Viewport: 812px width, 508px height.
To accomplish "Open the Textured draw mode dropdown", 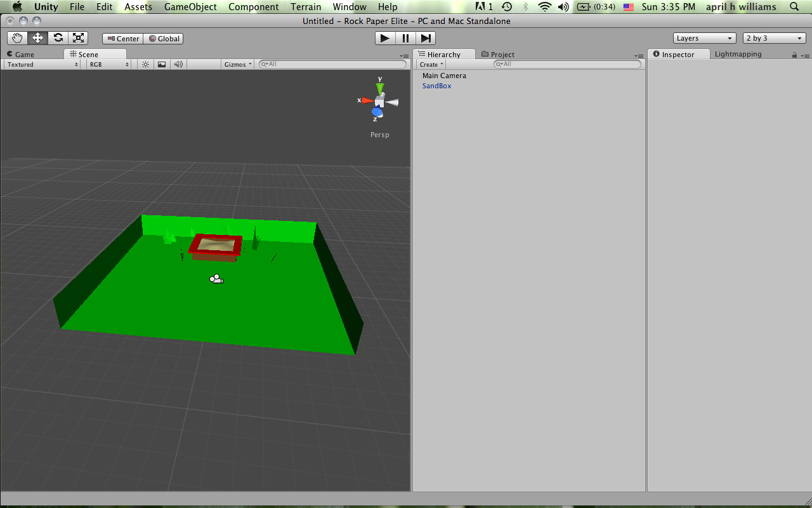I will point(41,64).
